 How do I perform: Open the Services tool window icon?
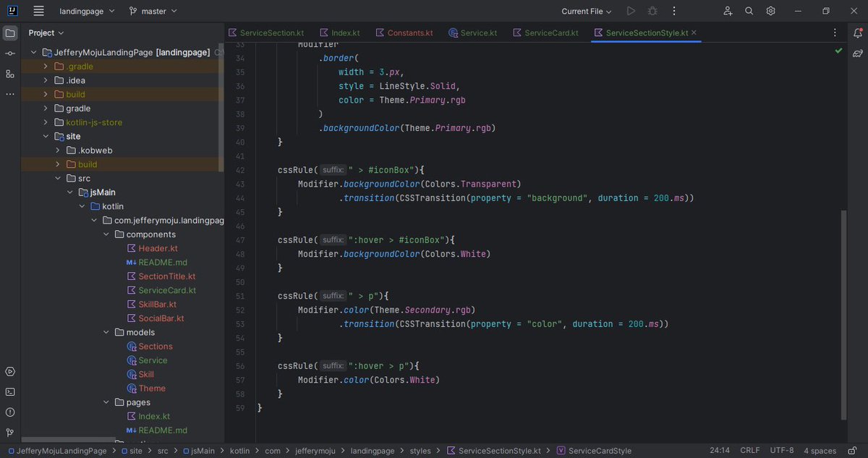point(10,371)
